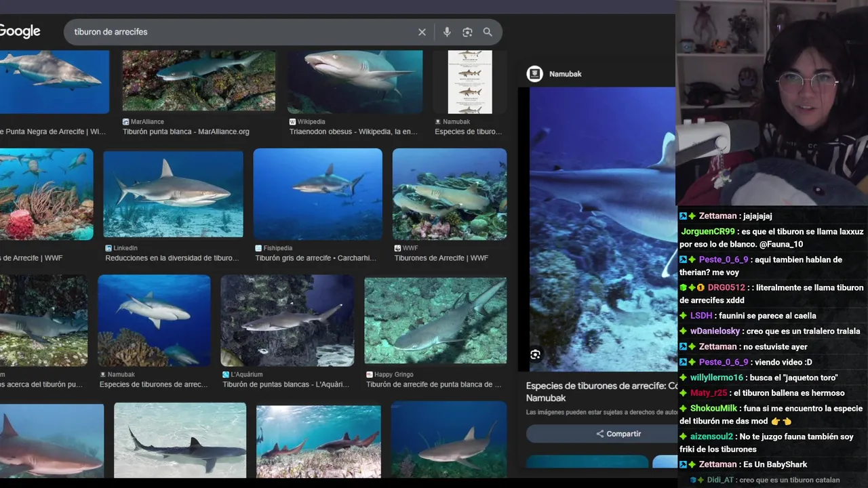Select the Happy Gringo shark thumbnail

[x=435, y=321]
